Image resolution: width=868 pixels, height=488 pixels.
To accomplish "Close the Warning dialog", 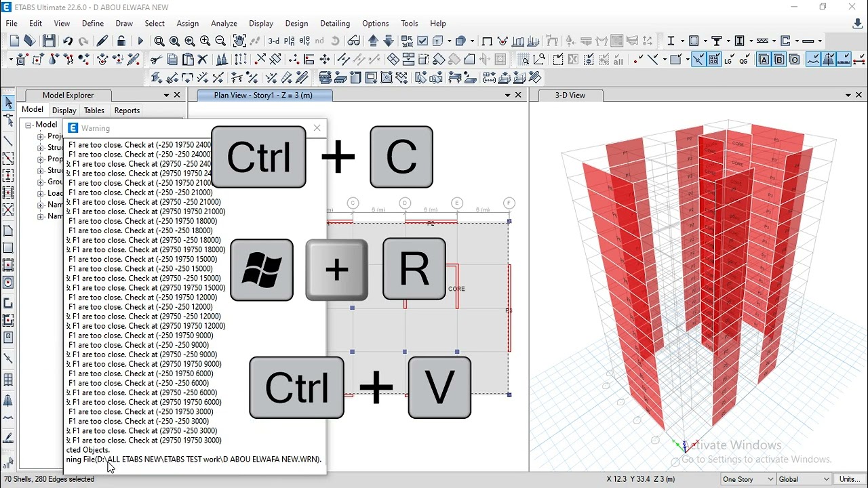I will (x=317, y=128).
